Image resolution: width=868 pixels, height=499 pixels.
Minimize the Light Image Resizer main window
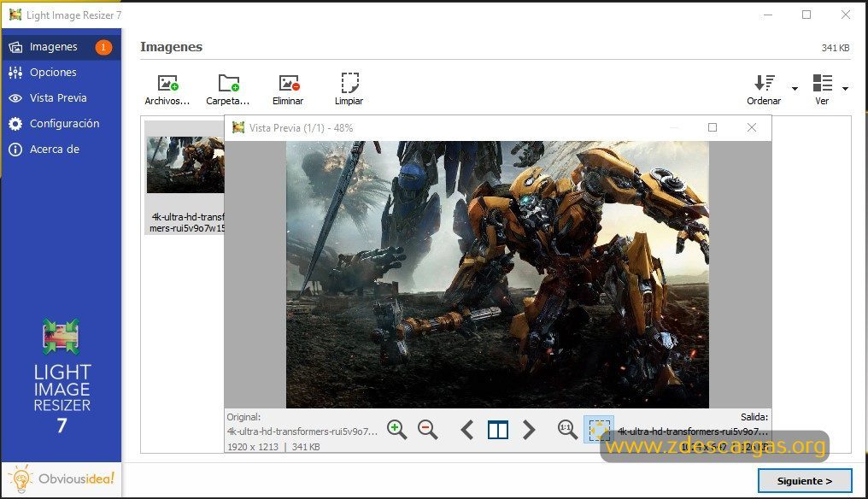coord(768,15)
